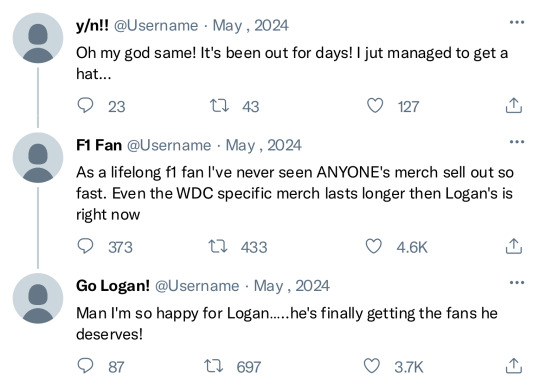540x389 pixels.
Task: Reply to the Go Logan! tweet
Action: (85, 366)
